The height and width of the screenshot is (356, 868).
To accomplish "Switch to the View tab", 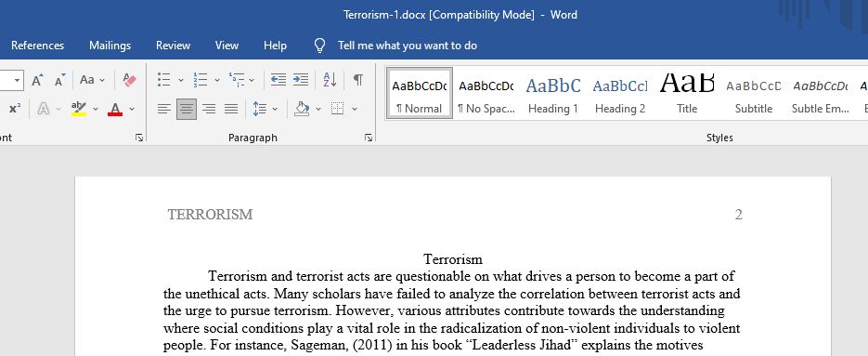I will tap(227, 46).
